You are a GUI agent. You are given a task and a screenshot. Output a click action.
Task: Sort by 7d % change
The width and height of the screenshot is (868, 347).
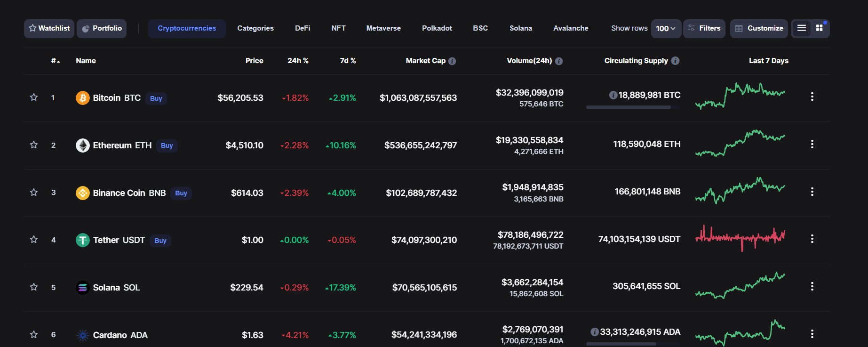[x=348, y=61]
